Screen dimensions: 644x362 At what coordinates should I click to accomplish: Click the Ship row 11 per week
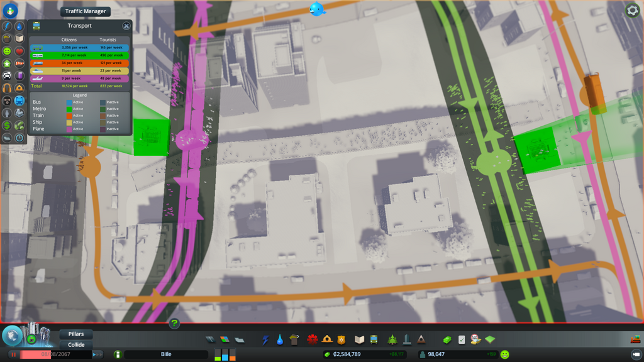tap(79, 70)
